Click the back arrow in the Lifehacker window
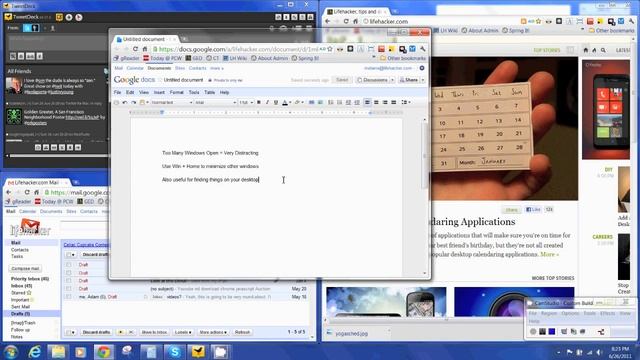 327,21
